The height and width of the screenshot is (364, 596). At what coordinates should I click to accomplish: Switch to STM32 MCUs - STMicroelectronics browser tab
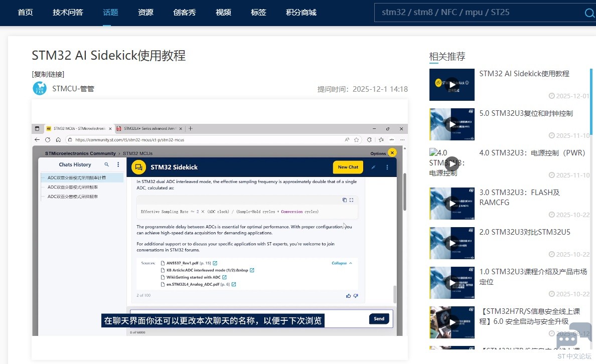(x=79, y=128)
